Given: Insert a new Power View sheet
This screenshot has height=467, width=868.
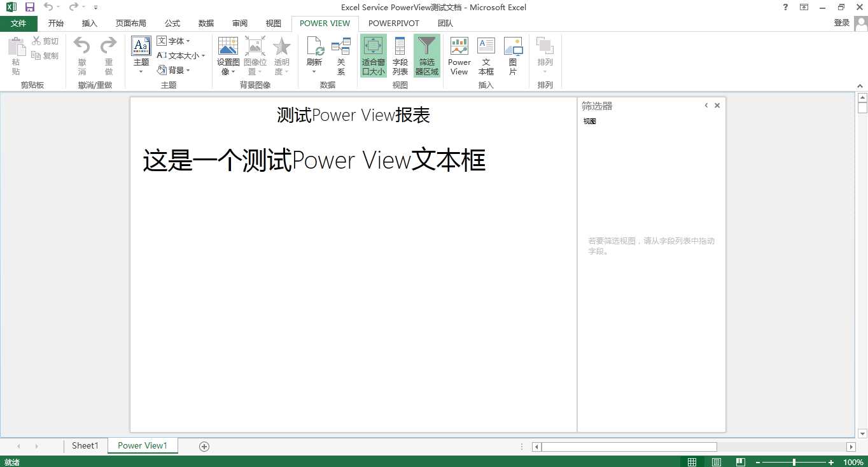Looking at the screenshot, I should coord(459,55).
